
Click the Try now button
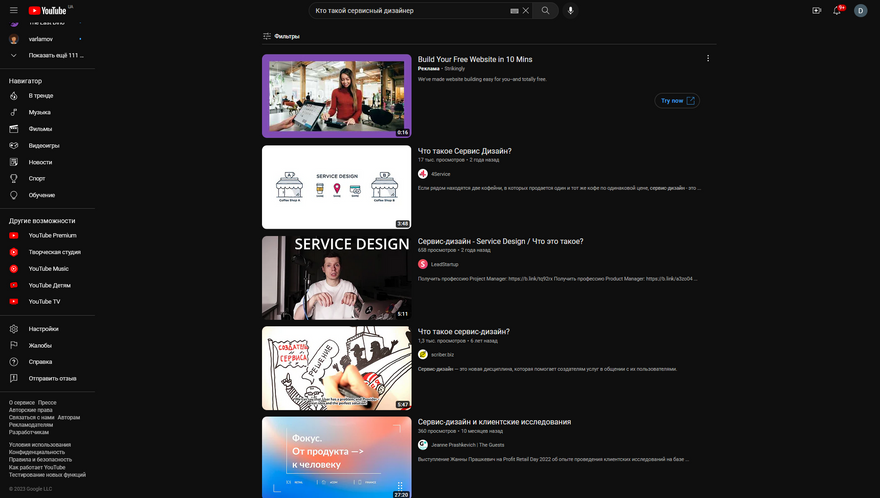click(x=677, y=100)
